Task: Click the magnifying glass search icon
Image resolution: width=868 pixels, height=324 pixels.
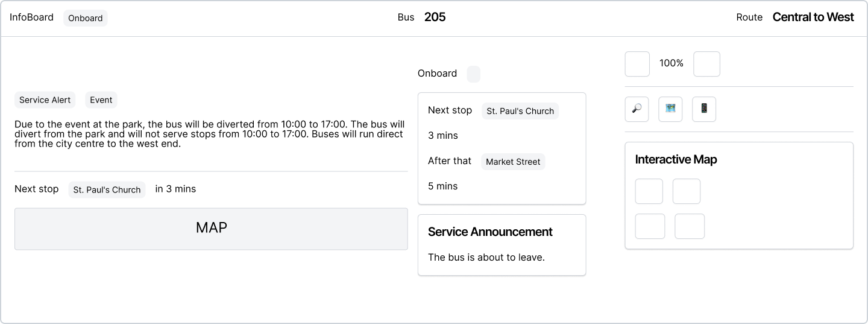Action: pyautogui.click(x=637, y=109)
